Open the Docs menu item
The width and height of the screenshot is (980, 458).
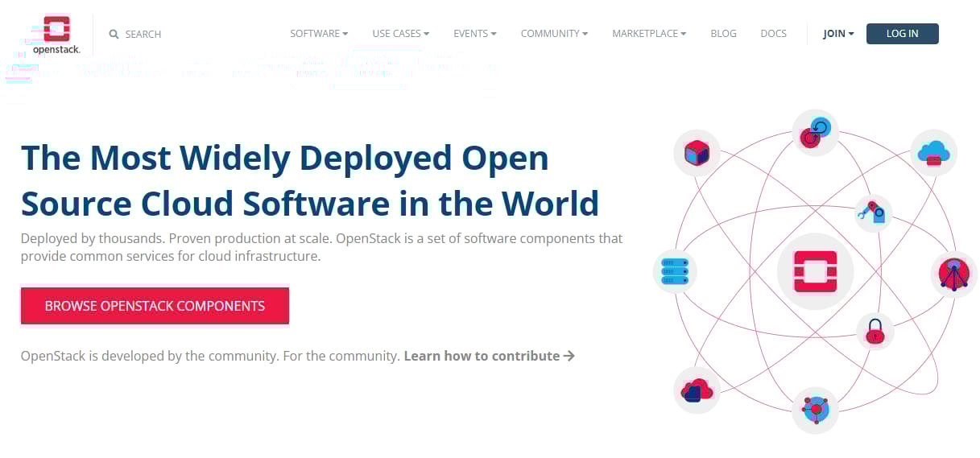(773, 34)
